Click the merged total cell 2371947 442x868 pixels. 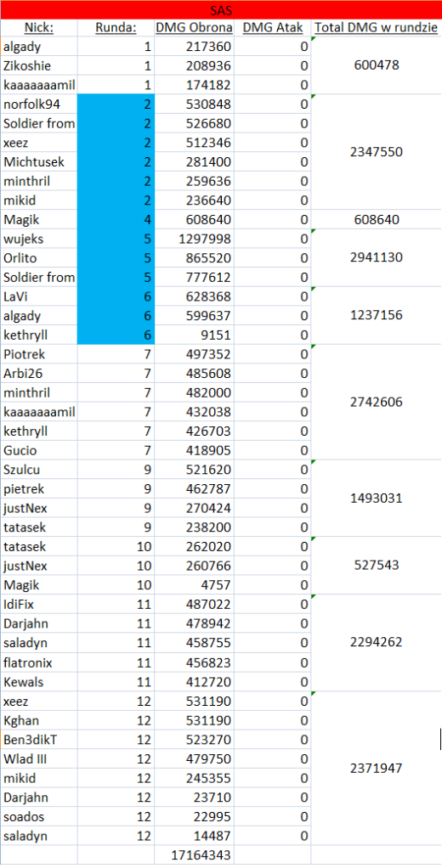tap(376, 768)
